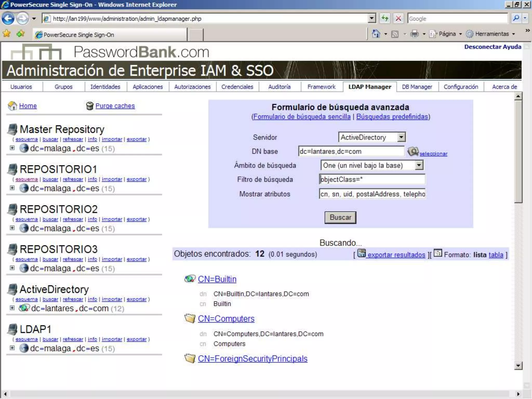Click globe icon under REPOSITORIO2
532x399 pixels.
pos(24,228)
